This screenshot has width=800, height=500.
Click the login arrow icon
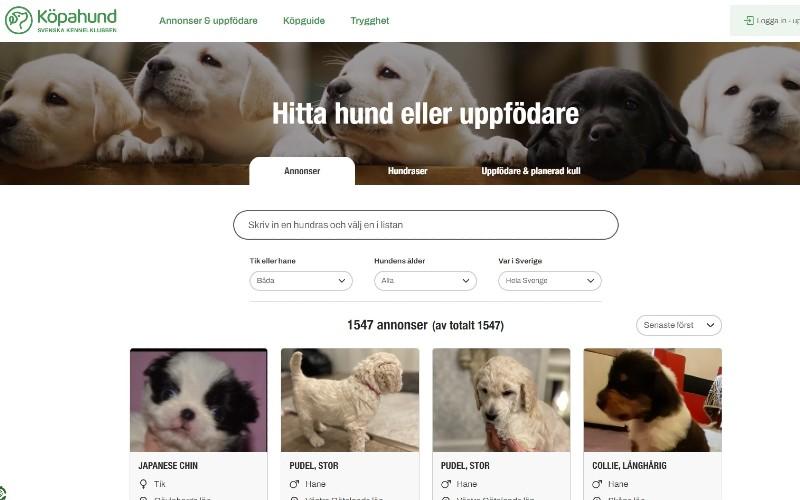[748, 20]
